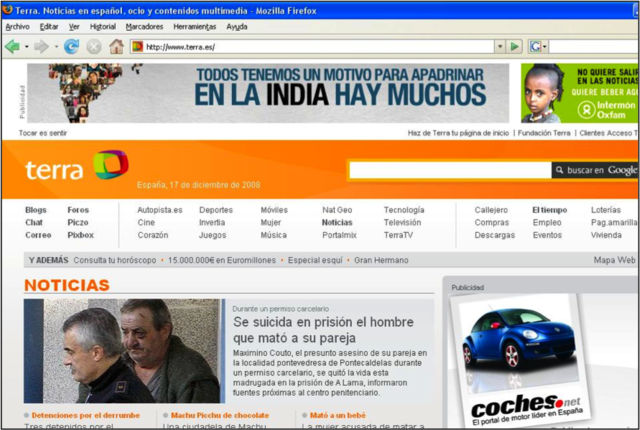
Task: Go back with the green arrow button
Action: 12,47
